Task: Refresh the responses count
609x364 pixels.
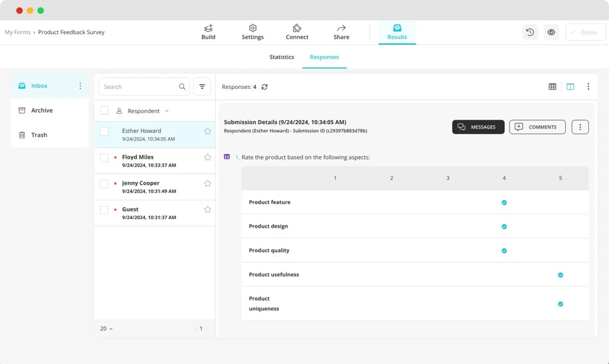Action: click(x=264, y=87)
